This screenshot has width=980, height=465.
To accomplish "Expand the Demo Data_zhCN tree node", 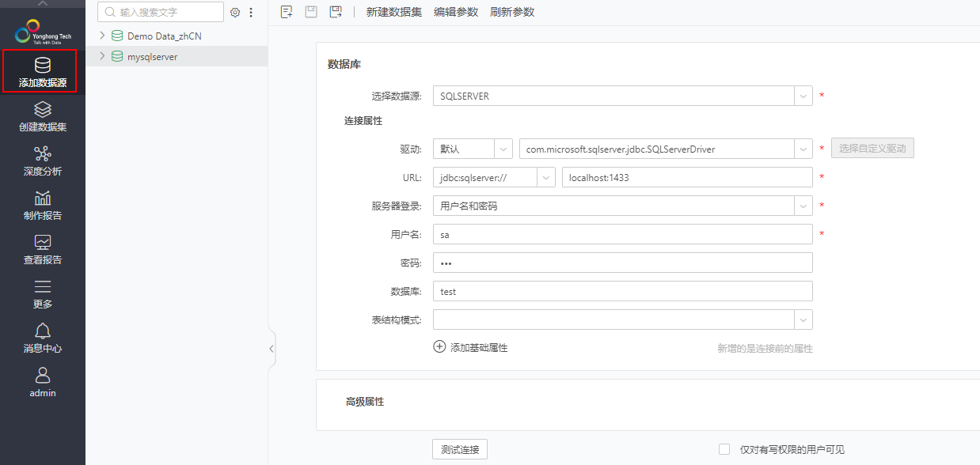I will coord(102,36).
